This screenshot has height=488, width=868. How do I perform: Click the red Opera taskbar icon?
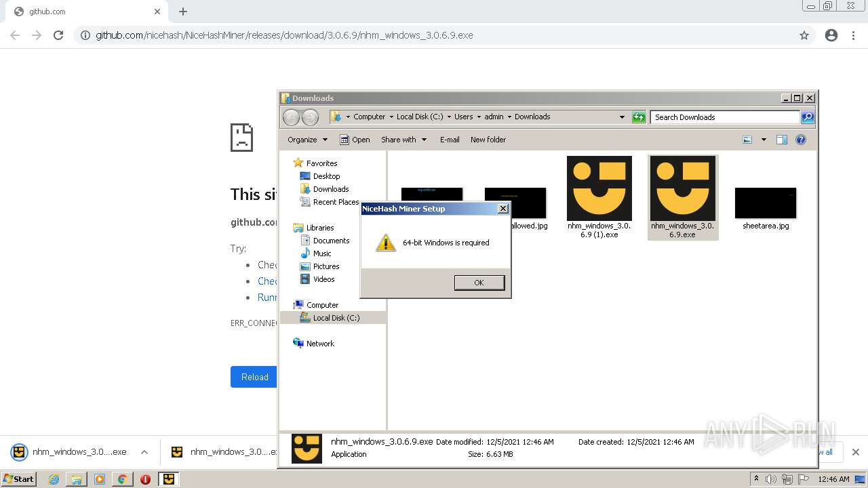tap(145, 479)
